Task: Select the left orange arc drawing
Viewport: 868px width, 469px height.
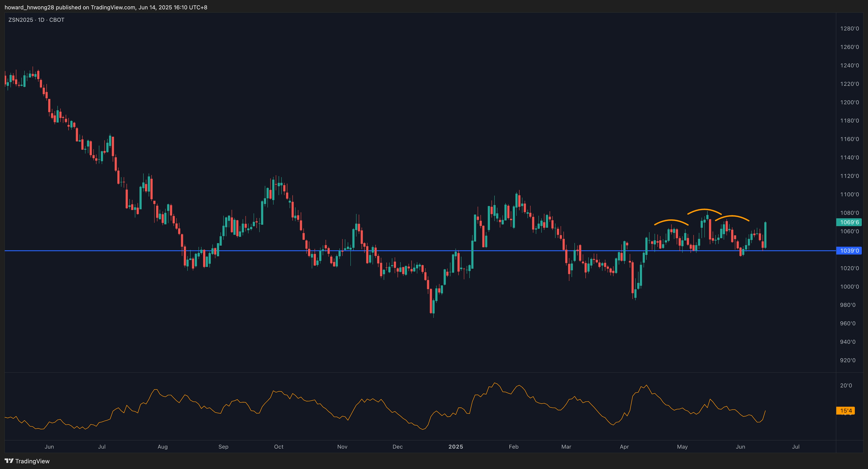Action: (x=671, y=221)
